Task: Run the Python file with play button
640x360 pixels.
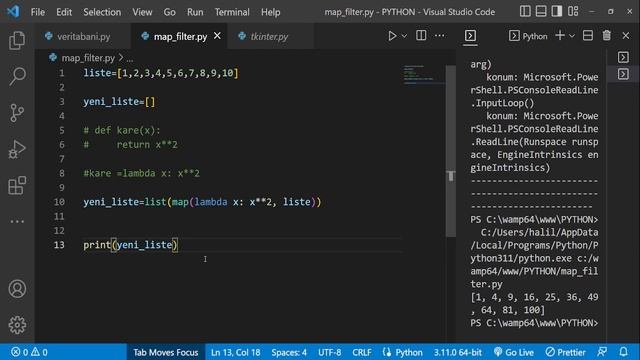Action: [x=392, y=36]
